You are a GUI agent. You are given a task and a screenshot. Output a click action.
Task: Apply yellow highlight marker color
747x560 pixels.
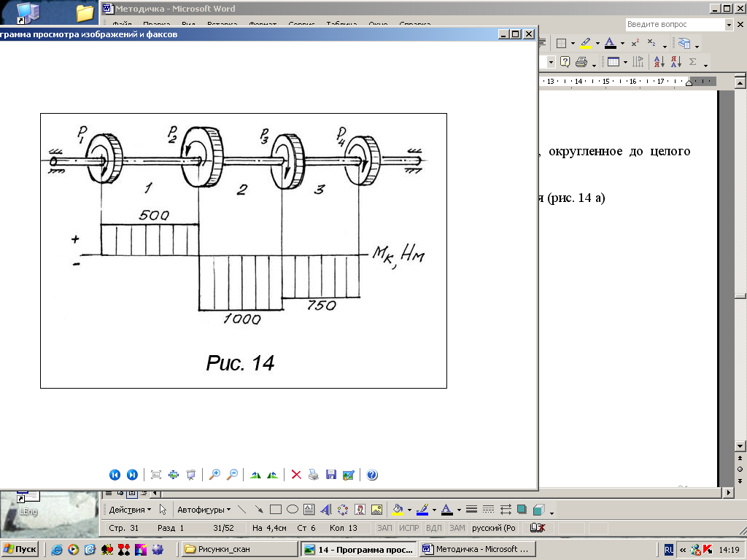(586, 43)
